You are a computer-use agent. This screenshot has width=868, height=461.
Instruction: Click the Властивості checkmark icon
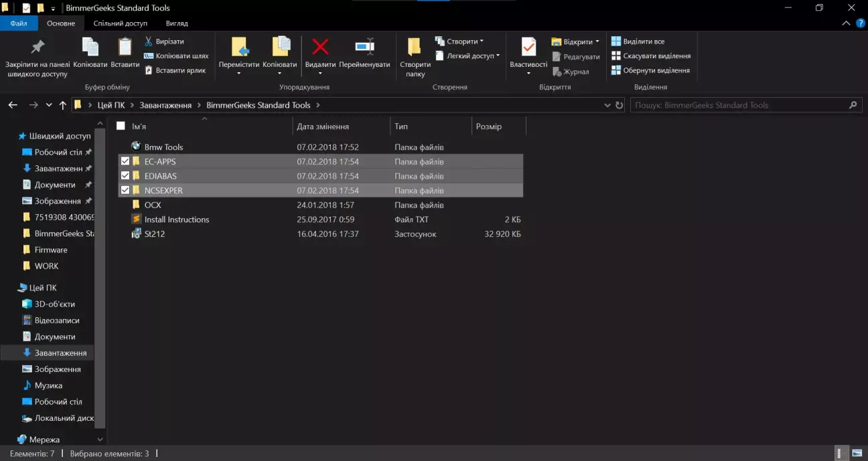[528, 47]
